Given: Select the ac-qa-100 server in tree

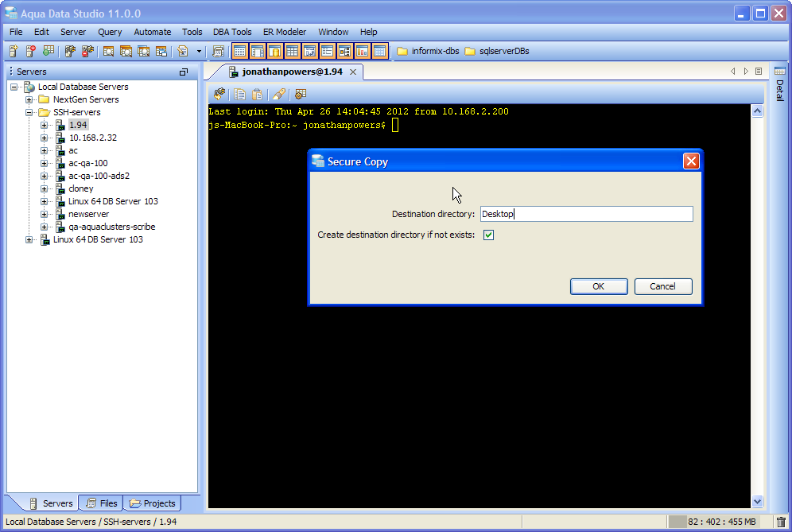Looking at the screenshot, I should 88,163.
